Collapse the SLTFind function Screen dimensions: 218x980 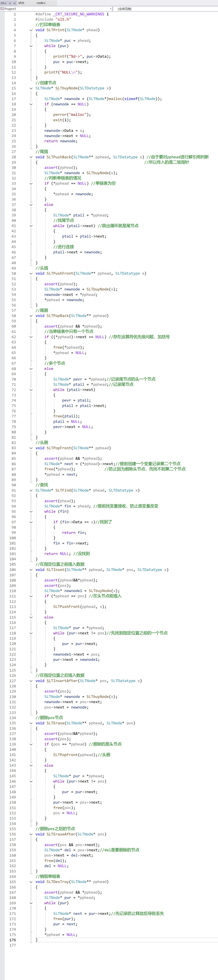tap(31, 490)
